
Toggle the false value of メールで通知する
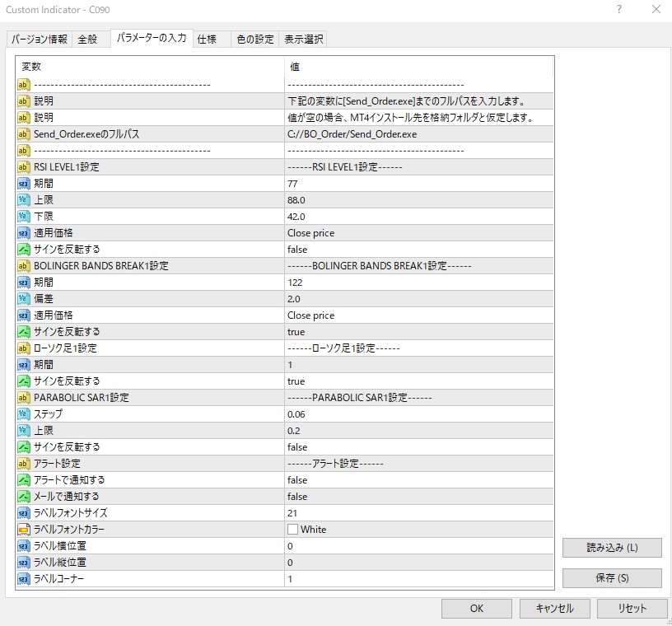click(297, 497)
